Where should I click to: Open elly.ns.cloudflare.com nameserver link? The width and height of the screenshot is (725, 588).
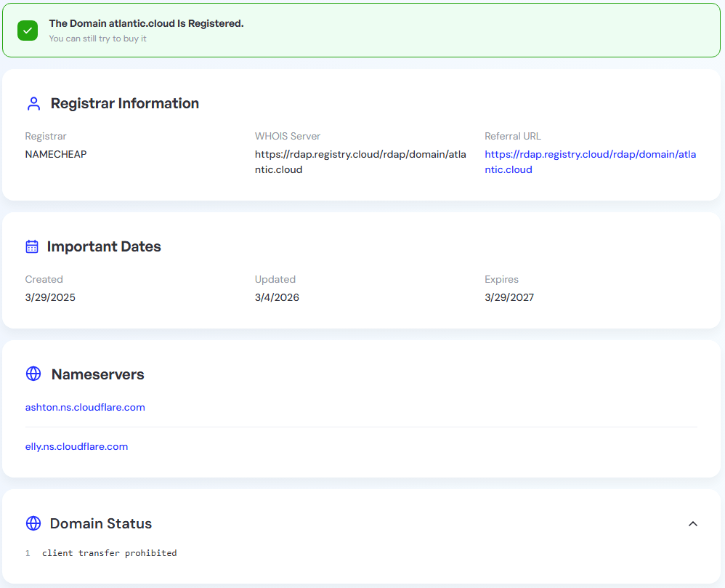tap(76, 446)
